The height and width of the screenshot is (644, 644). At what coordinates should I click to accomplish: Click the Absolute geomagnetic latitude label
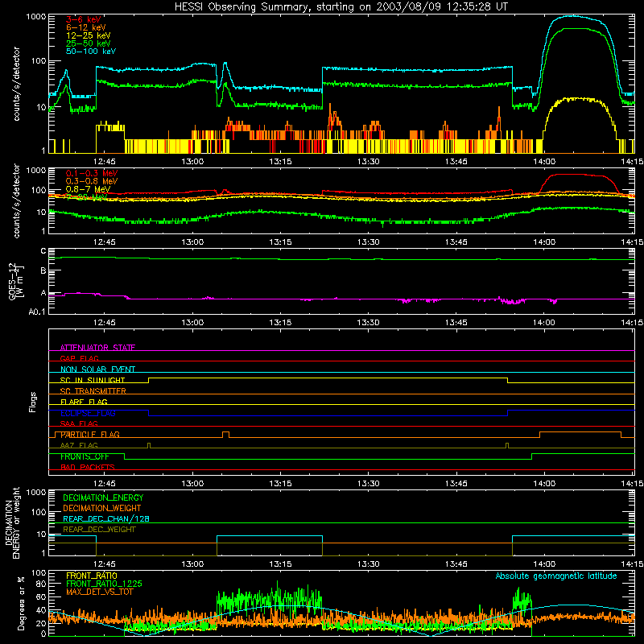[x=556, y=576]
